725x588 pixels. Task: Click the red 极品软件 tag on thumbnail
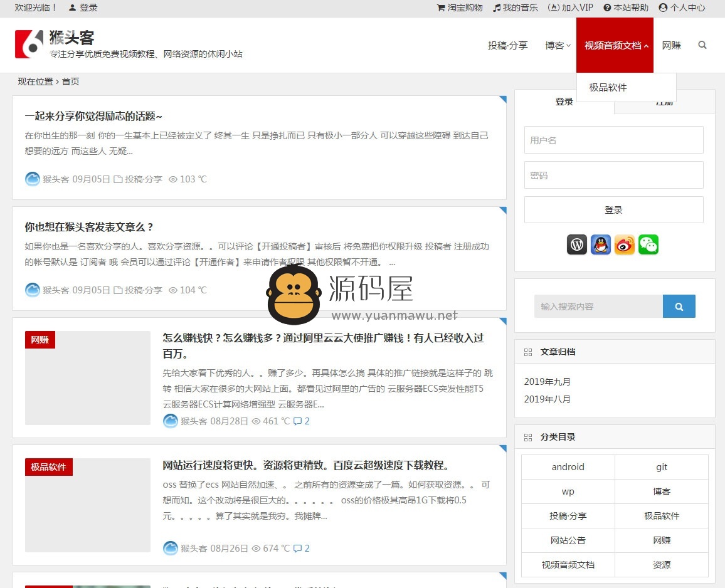coord(48,467)
